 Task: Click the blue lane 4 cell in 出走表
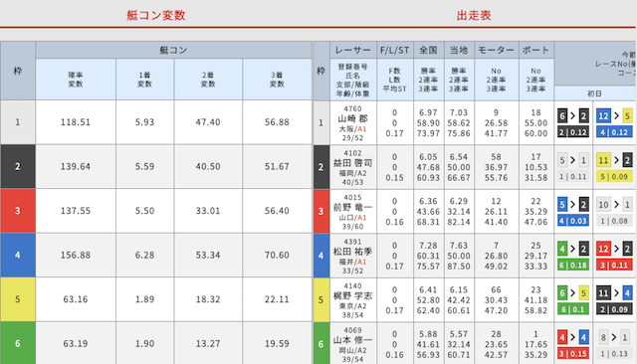[320, 256]
